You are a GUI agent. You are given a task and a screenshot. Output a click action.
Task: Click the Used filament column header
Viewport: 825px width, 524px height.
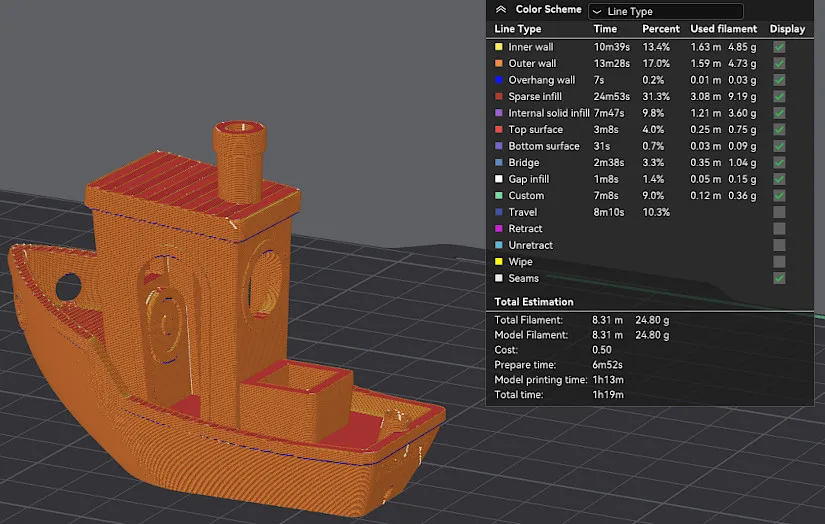(723, 28)
